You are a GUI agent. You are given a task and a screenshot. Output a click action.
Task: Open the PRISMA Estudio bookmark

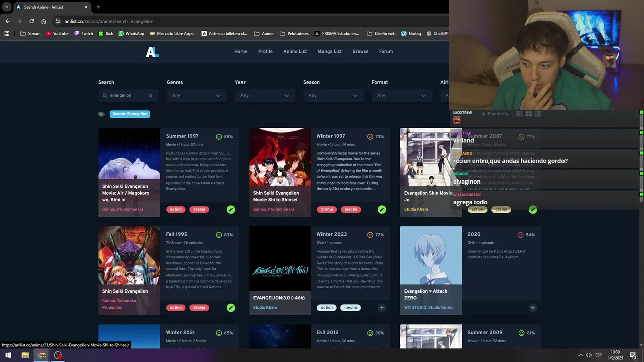coord(337,34)
